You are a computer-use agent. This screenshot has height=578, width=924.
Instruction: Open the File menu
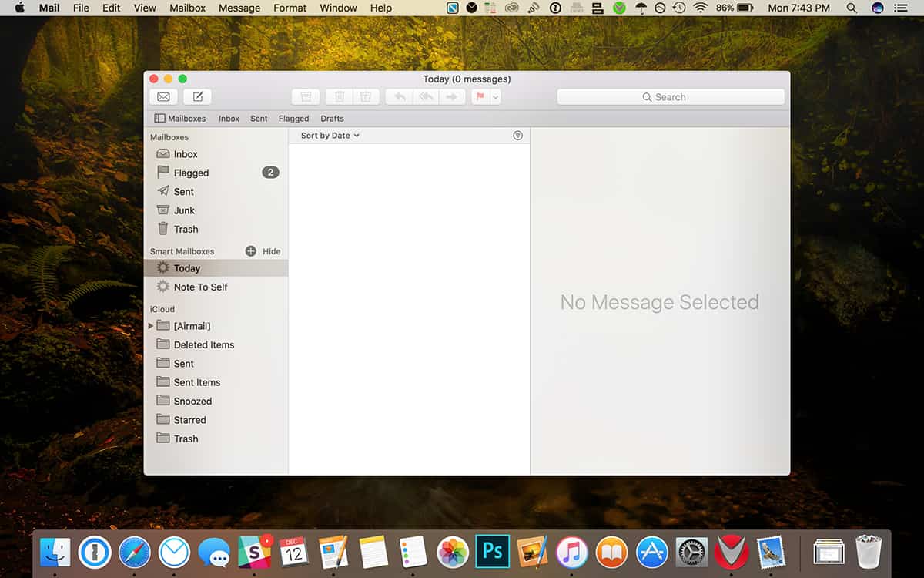(x=81, y=8)
